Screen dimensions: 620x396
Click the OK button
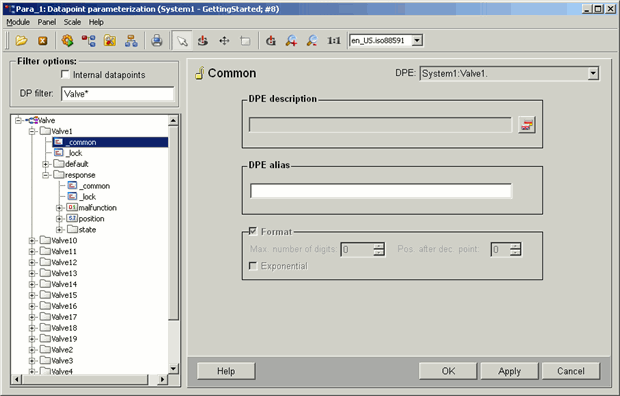[448, 371]
